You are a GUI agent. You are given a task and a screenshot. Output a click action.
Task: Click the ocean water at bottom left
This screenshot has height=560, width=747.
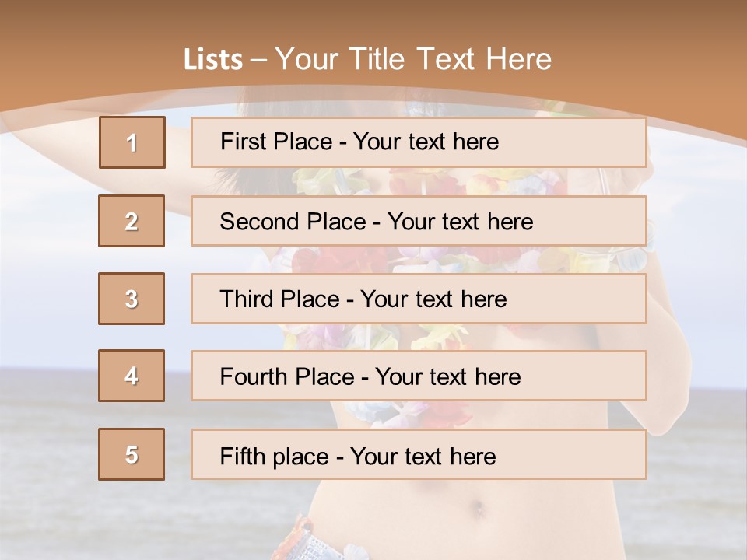click(x=47, y=467)
